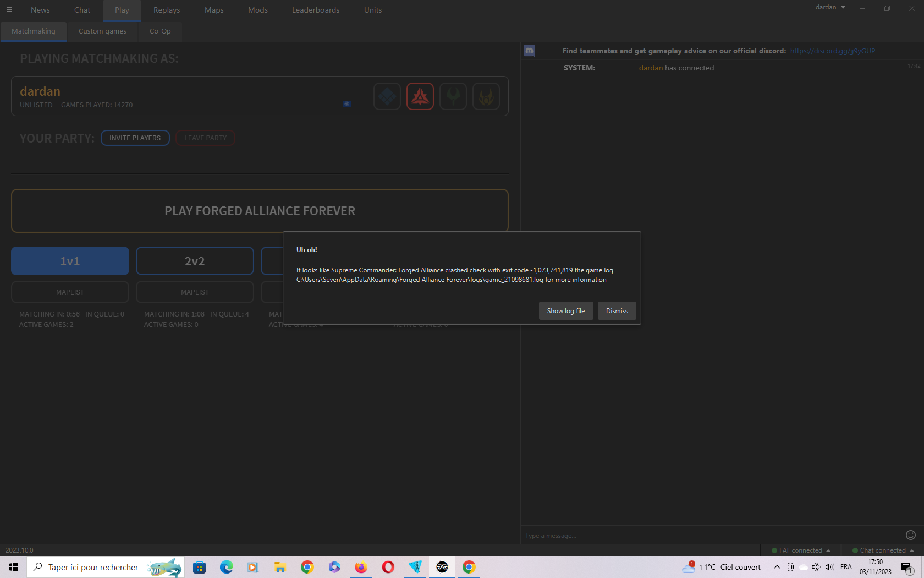Open the dardan user dropdown menu
Viewport: 924px width, 578px height.
(x=830, y=7)
